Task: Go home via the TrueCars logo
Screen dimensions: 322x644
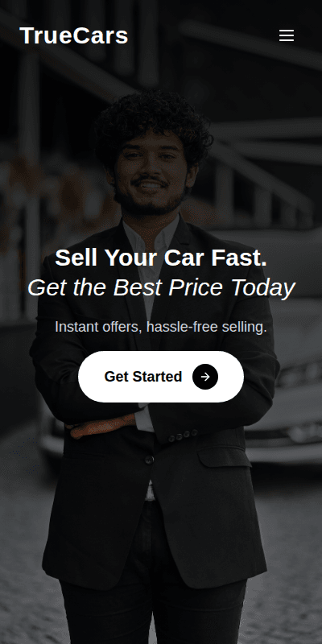Action: (x=74, y=35)
